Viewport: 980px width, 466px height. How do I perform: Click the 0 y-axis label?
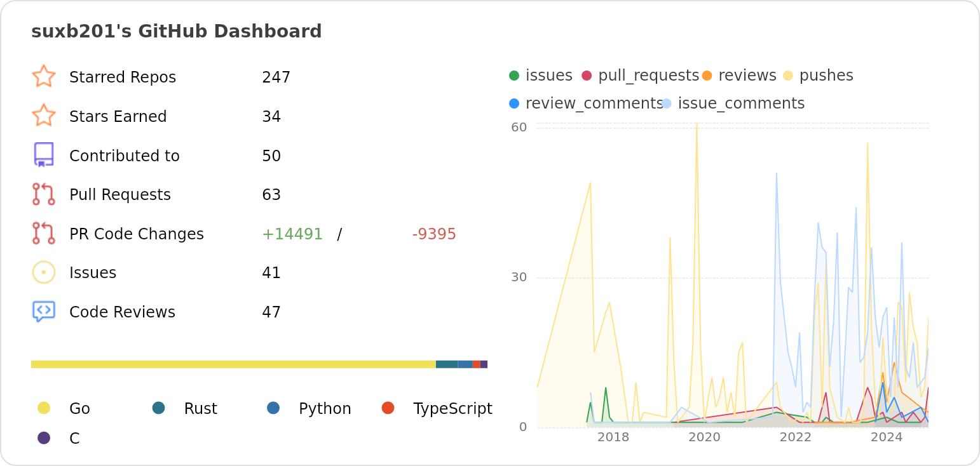point(523,427)
